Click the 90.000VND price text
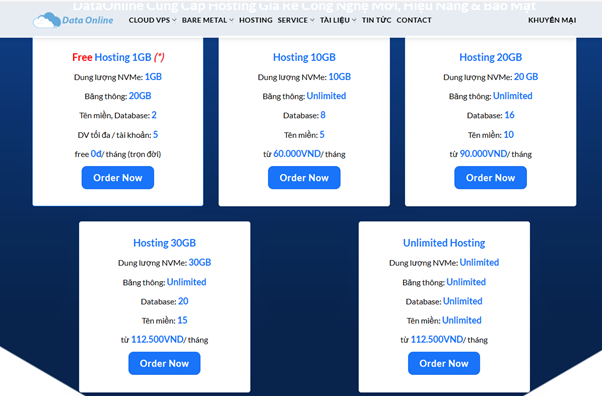 483,154
